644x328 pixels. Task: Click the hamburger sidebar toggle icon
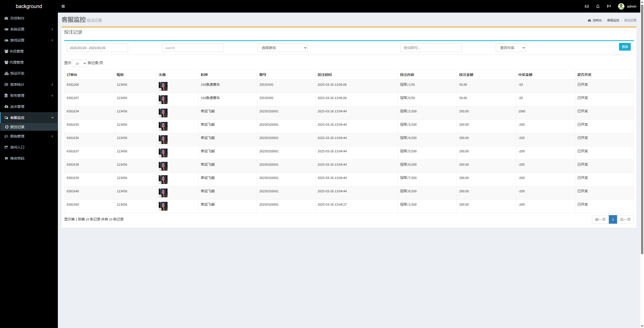tap(63, 6)
